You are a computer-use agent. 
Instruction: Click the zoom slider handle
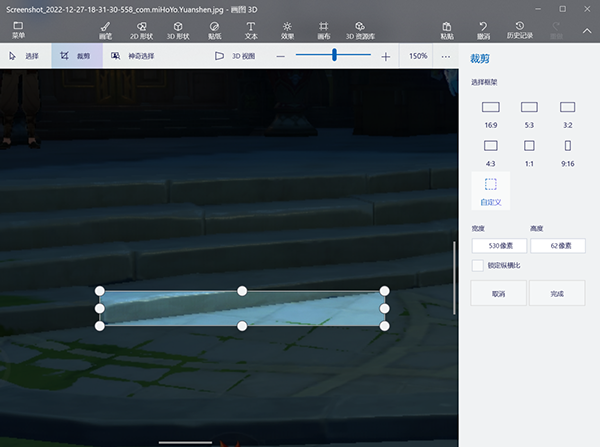click(x=334, y=56)
